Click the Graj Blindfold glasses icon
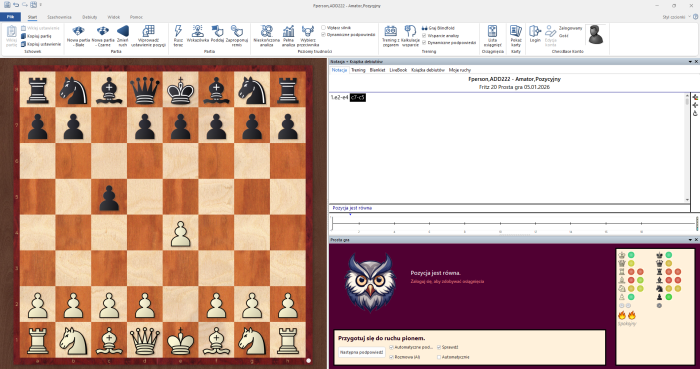The image size is (700, 369). point(425,28)
